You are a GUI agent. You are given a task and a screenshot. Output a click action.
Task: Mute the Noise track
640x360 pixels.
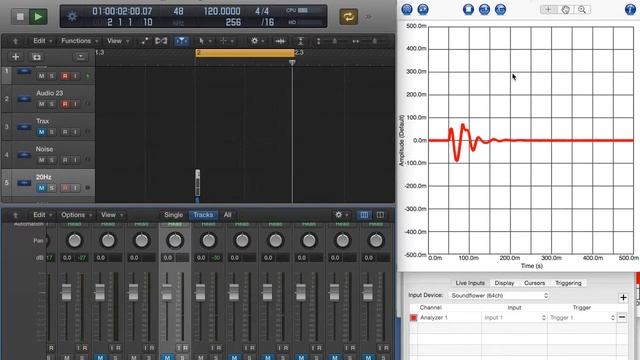41,160
